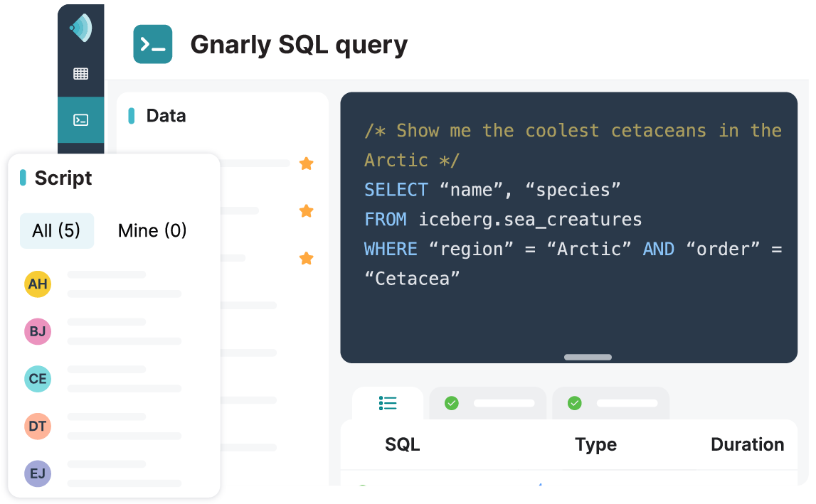
Task: Switch to the All (5) scripts tab
Action: tap(57, 230)
